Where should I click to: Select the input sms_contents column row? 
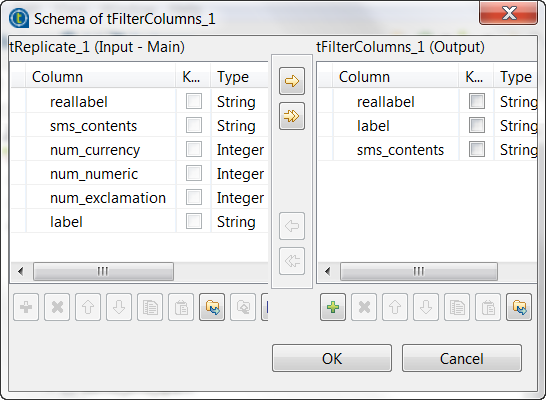139,126
